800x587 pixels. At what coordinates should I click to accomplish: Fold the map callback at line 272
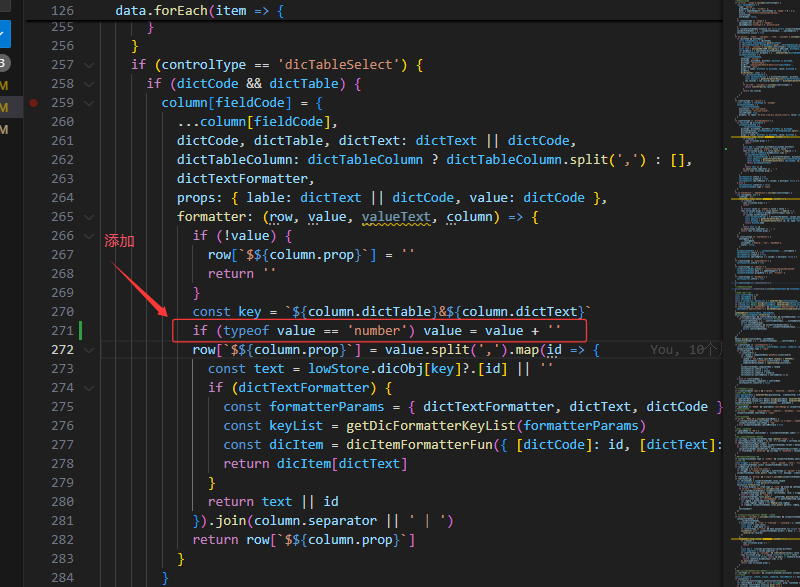(89, 350)
